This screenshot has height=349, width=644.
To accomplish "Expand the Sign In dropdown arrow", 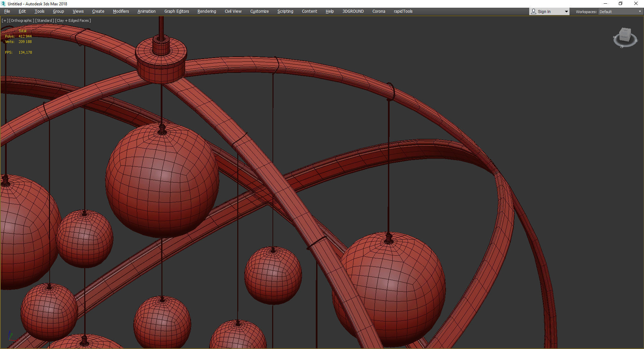I will 566,12.
